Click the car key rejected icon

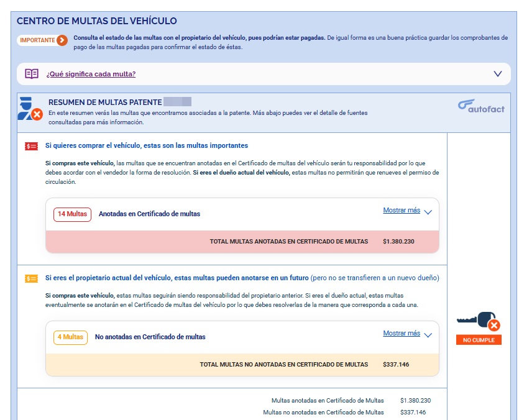coord(478,322)
